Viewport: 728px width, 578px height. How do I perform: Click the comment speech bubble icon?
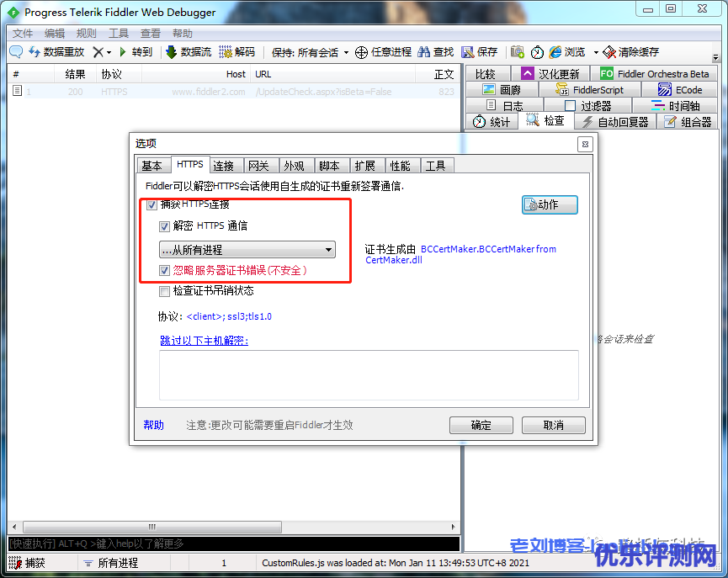[x=16, y=52]
